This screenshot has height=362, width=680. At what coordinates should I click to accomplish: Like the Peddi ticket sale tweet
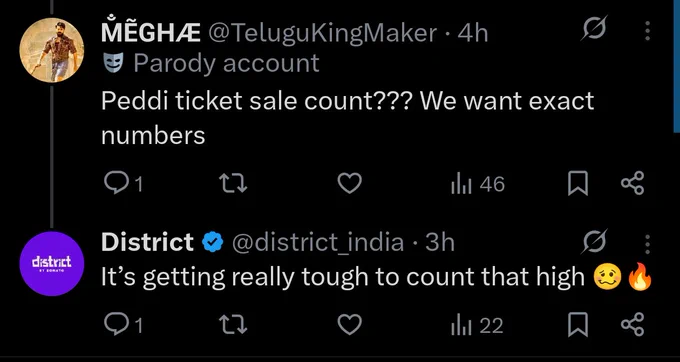point(350,184)
